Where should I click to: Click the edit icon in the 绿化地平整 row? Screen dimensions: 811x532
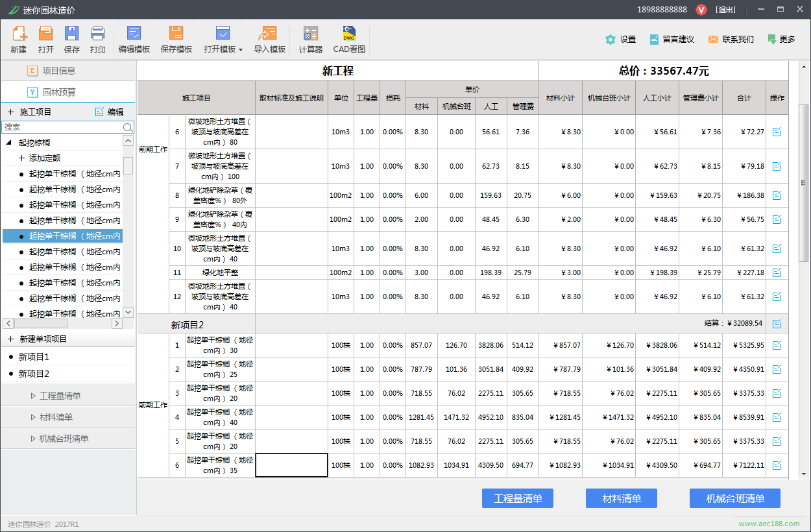pyautogui.click(x=777, y=272)
